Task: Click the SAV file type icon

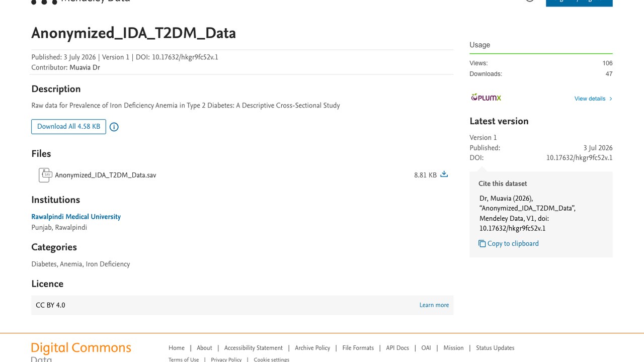Action: tap(45, 175)
